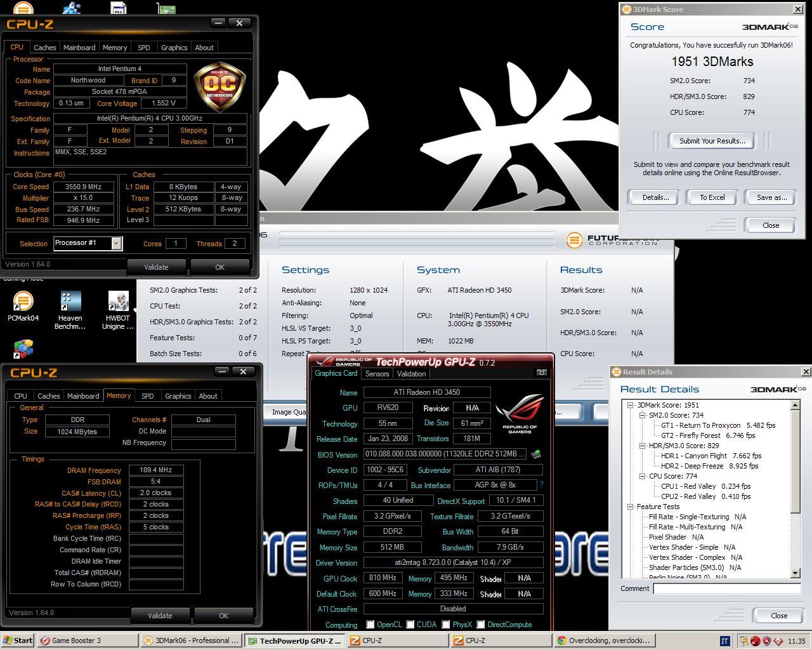
Task: Click the Republic of Gamers logo in GPU-Z
Action: coord(519,413)
